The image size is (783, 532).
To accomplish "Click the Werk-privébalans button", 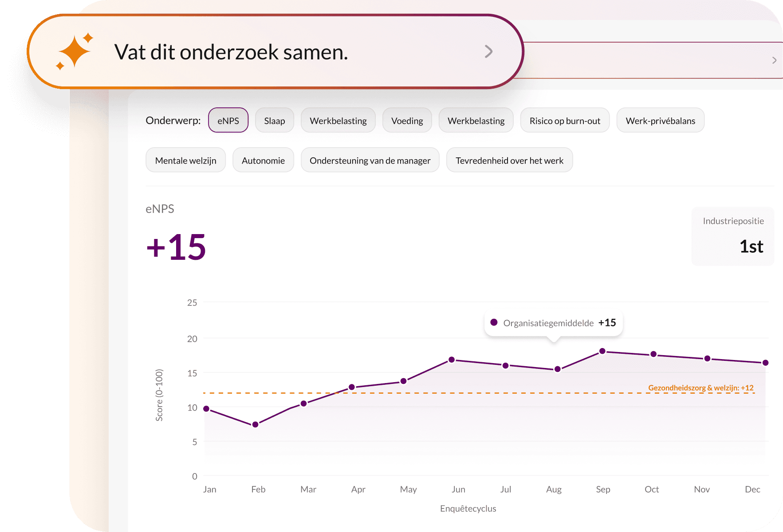I will (660, 120).
